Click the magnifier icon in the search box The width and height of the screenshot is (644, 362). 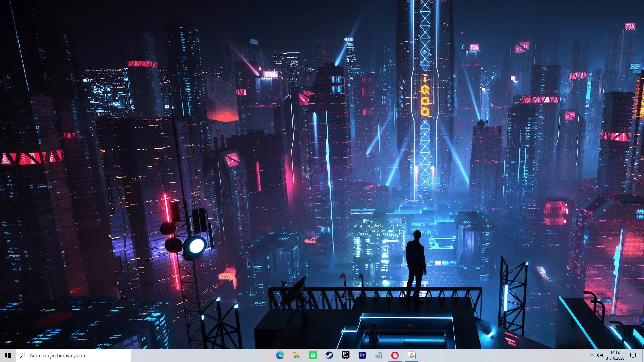pyautogui.click(x=23, y=355)
